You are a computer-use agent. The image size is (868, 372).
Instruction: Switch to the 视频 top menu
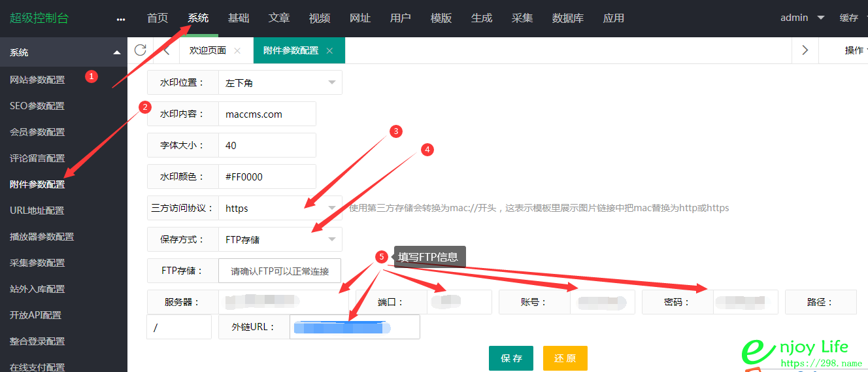320,18
